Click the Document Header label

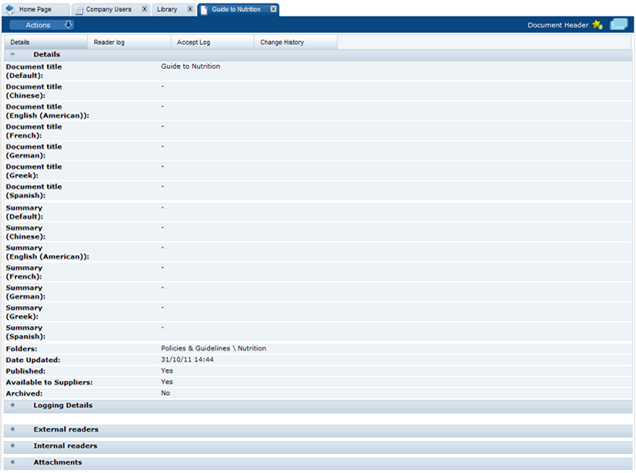click(x=558, y=25)
